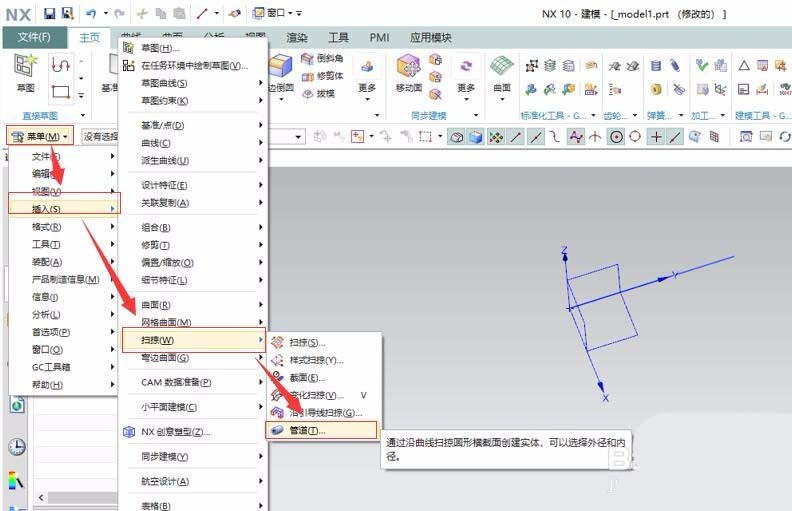Viewport: 792px width, 511px height.
Task: Click the 文件(F) ribbon tab button
Action: tap(34, 37)
